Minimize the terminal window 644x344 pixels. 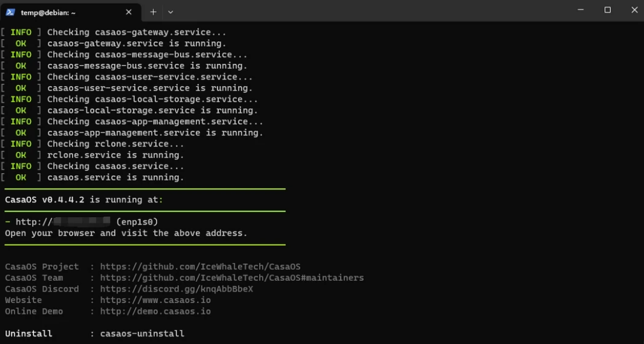580,10
